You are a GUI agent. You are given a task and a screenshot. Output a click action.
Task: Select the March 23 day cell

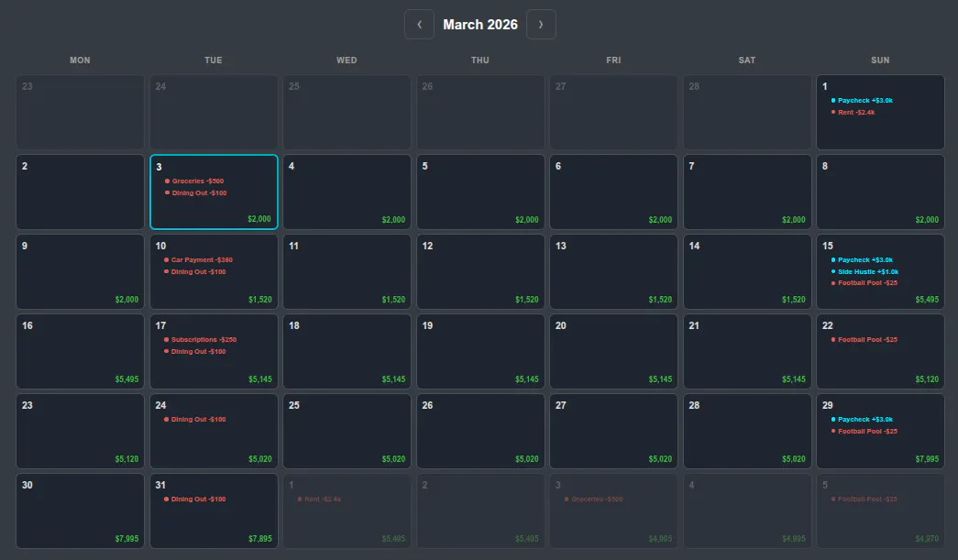coord(80,431)
